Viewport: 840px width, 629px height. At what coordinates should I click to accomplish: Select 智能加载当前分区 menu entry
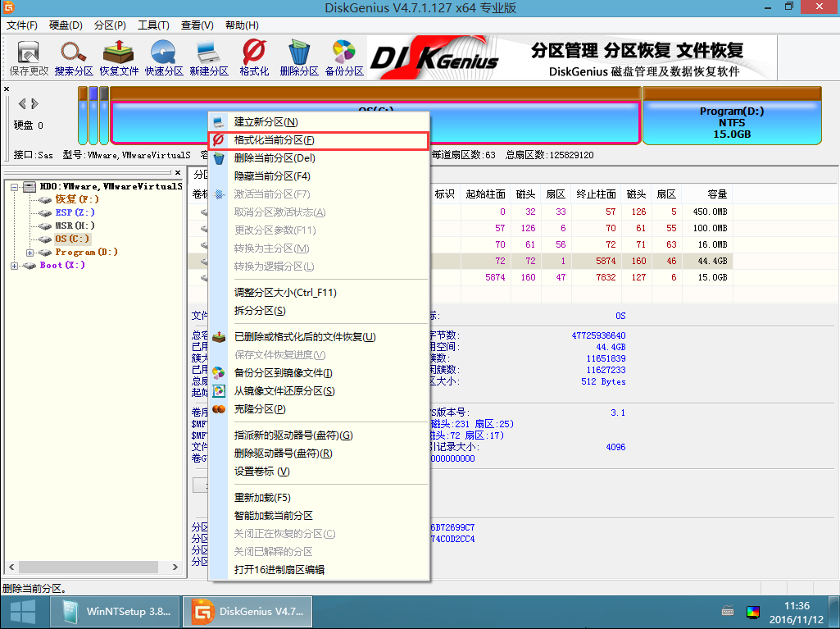pyautogui.click(x=320, y=516)
